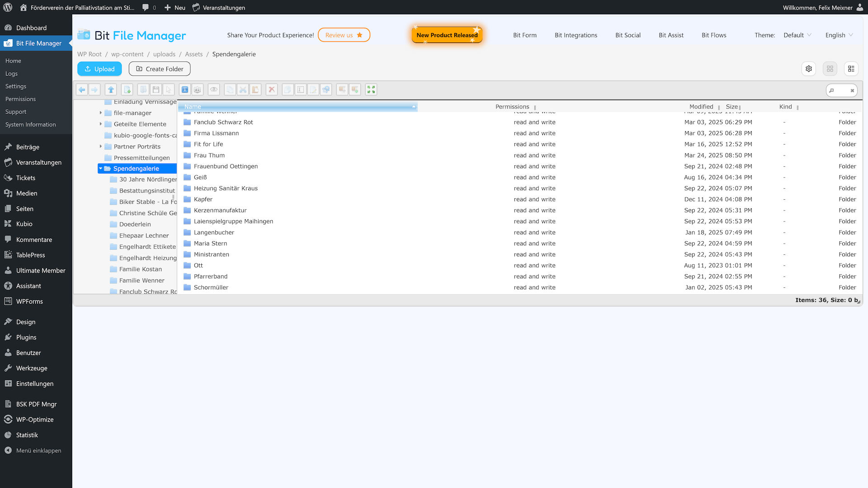
Task: Open the English language dropdown
Action: pos(839,35)
